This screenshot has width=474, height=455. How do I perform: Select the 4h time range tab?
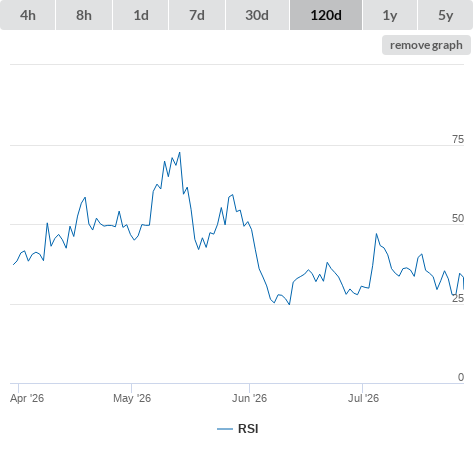pos(28,15)
